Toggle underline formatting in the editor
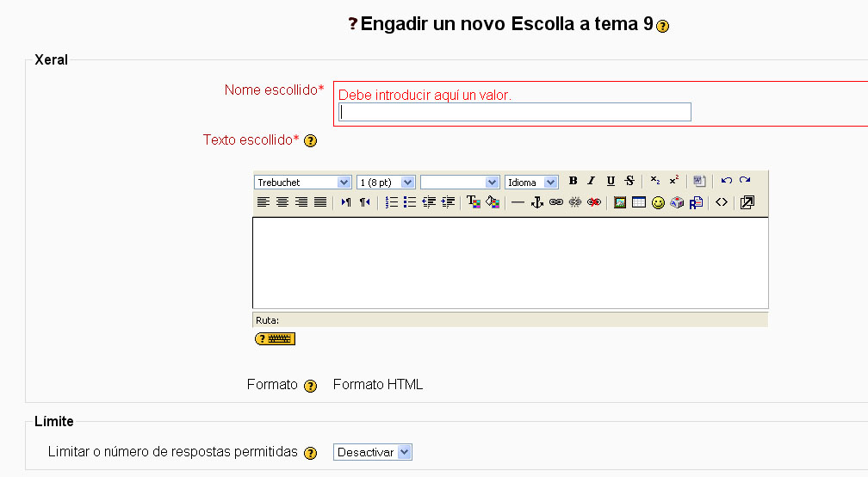Image resolution: width=868 pixels, height=477 pixels. [611, 181]
